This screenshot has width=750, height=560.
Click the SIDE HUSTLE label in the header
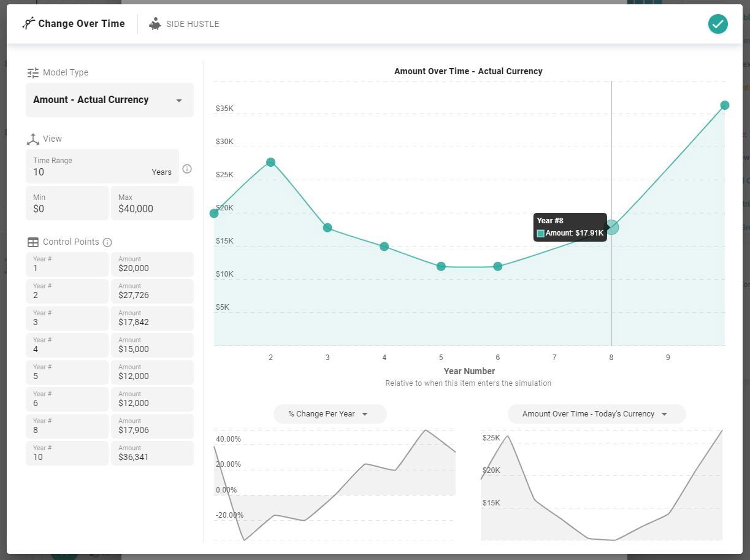193,24
